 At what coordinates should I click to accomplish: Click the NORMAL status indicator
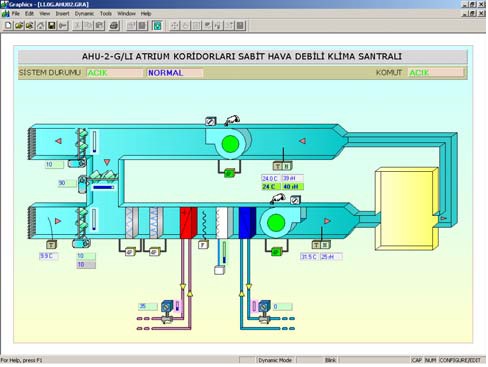175,73
